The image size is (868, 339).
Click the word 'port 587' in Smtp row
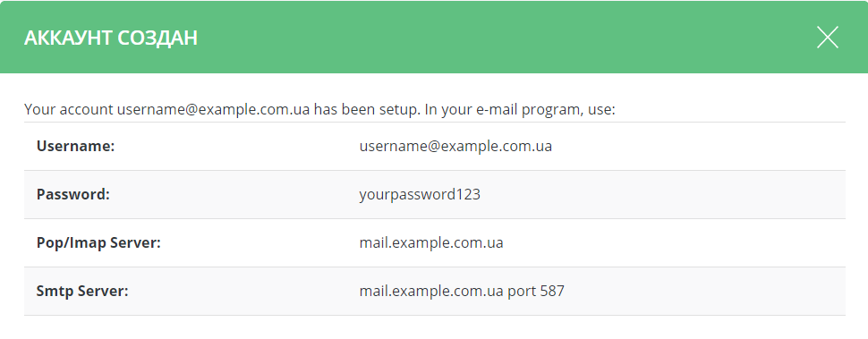(536, 291)
